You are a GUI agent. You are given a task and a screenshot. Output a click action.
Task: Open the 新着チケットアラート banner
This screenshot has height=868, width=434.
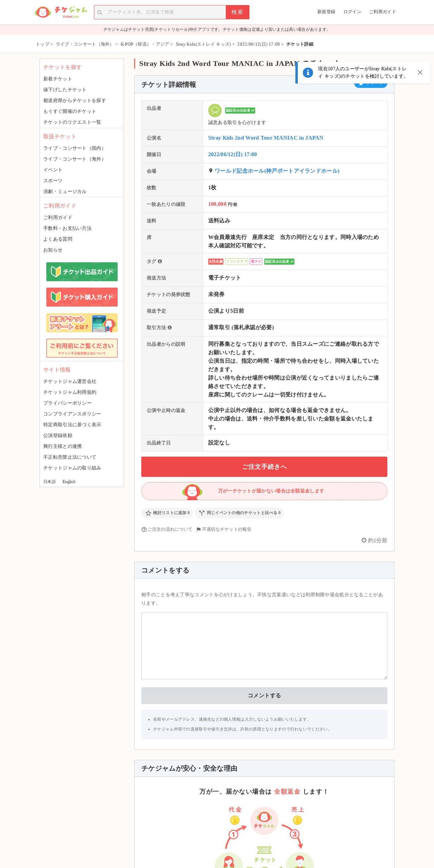click(x=82, y=323)
